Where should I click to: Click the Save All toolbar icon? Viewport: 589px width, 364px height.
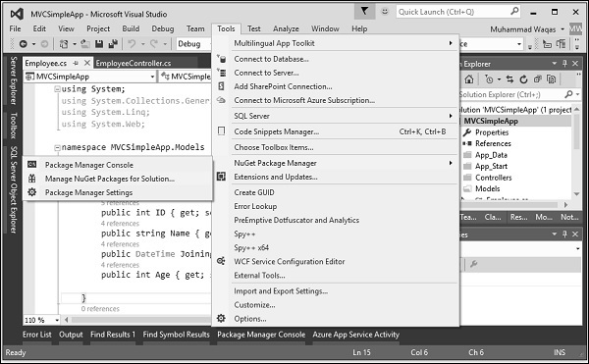point(113,44)
